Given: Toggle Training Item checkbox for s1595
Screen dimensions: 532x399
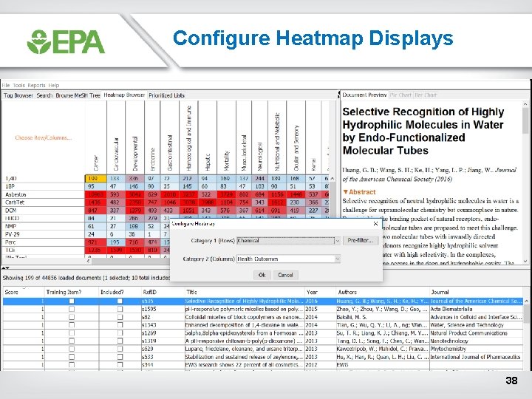Looking at the screenshot, I should [72, 309].
